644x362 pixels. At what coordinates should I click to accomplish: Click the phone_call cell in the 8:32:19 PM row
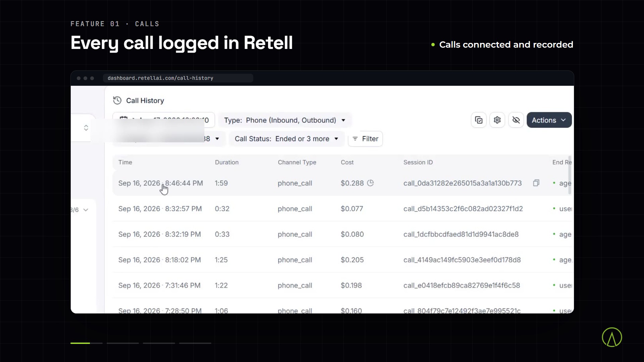pyautogui.click(x=295, y=234)
